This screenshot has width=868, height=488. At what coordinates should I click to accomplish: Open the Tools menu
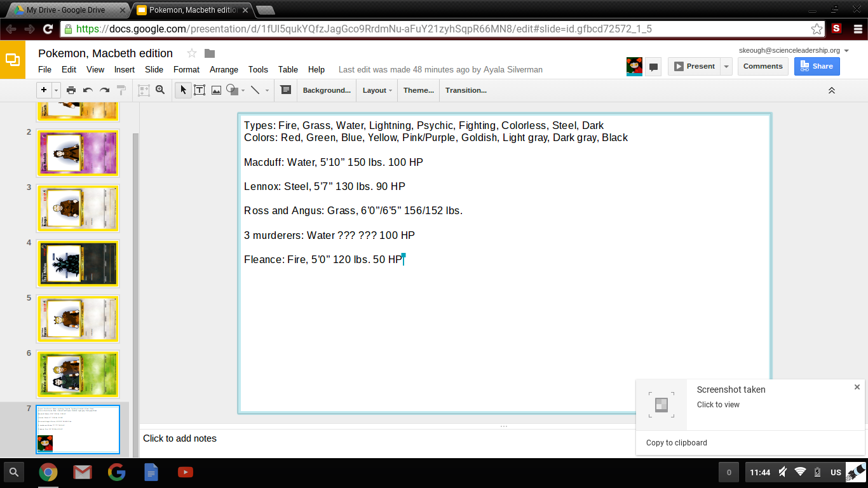pos(258,69)
